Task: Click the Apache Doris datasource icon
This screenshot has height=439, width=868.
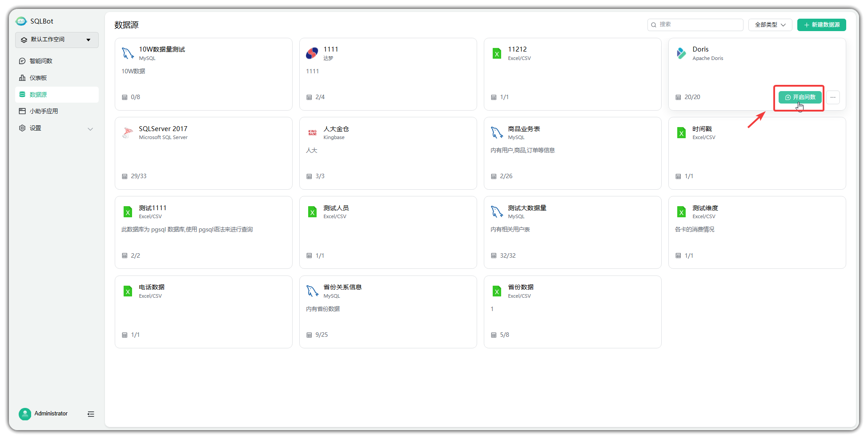Action: point(681,53)
